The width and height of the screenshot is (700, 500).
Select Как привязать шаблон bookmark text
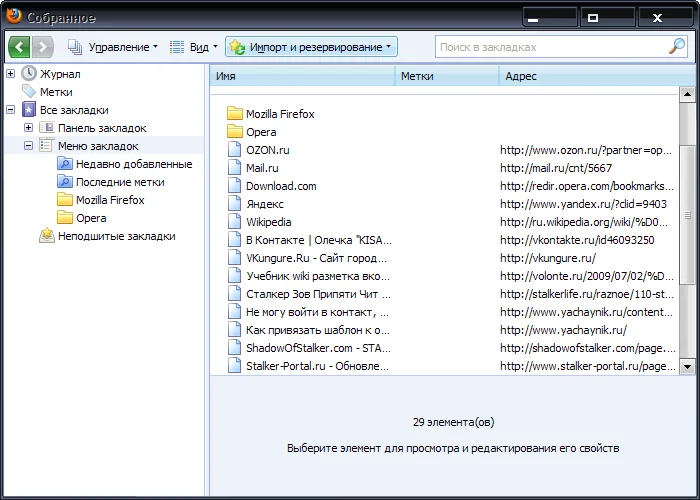pyautogui.click(x=318, y=330)
